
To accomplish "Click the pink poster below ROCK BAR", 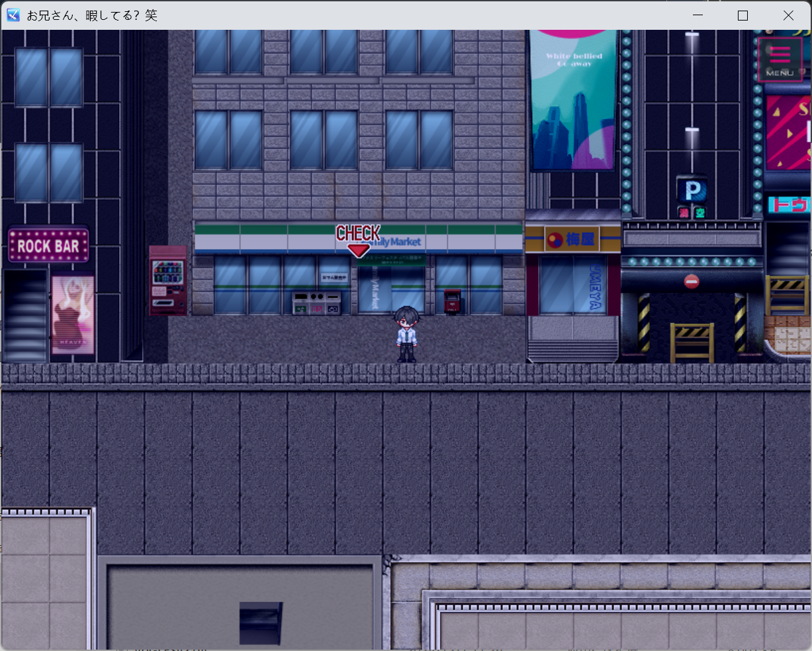I will click(73, 315).
